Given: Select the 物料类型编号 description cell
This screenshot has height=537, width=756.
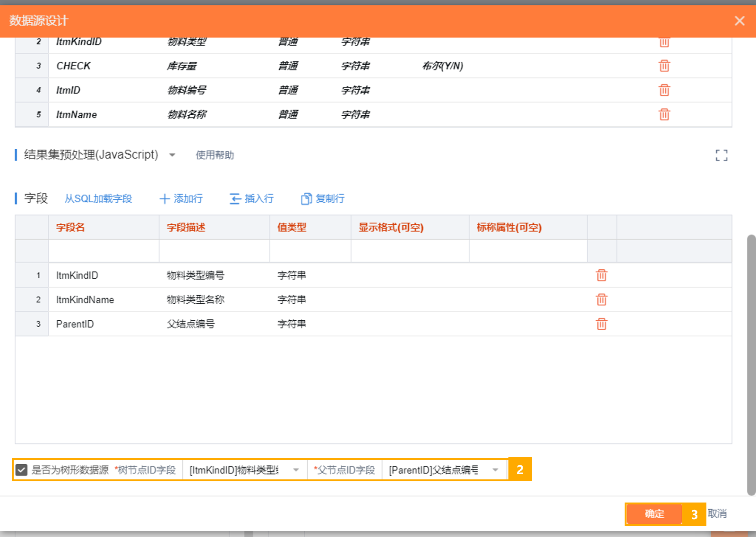Looking at the screenshot, I should [x=215, y=275].
